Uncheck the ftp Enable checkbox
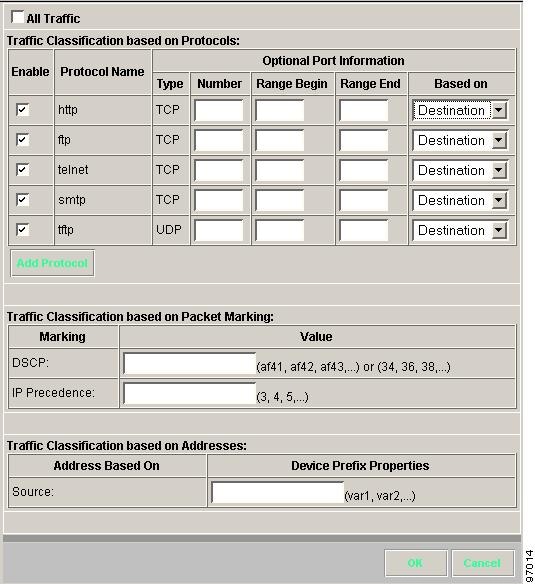This screenshot has height=584, width=535. (22, 140)
